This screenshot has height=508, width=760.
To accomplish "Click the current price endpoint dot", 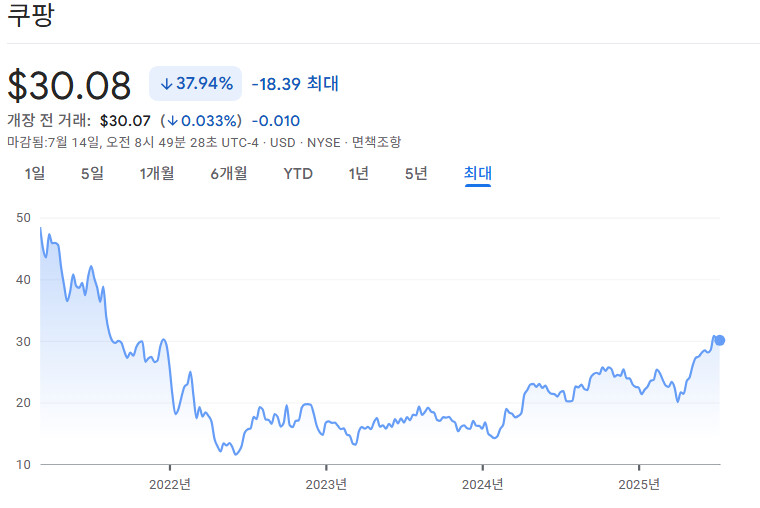I will coord(720,340).
